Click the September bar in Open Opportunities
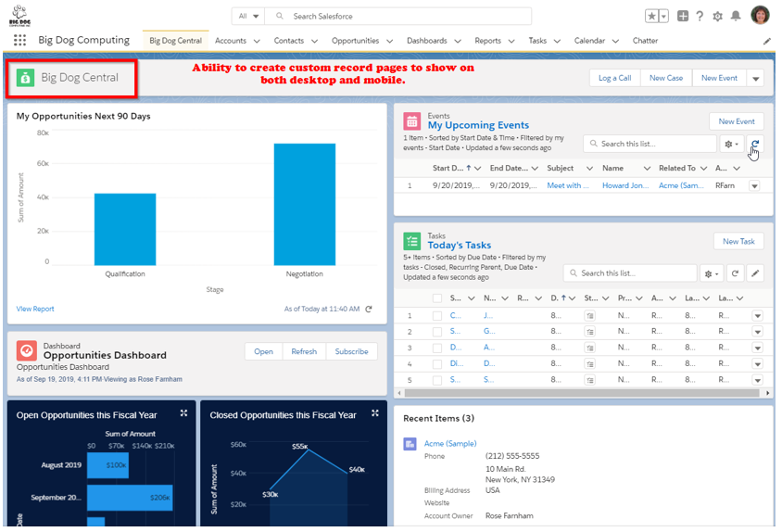The height and width of the screenshot is (532, 782). [130, 498]
